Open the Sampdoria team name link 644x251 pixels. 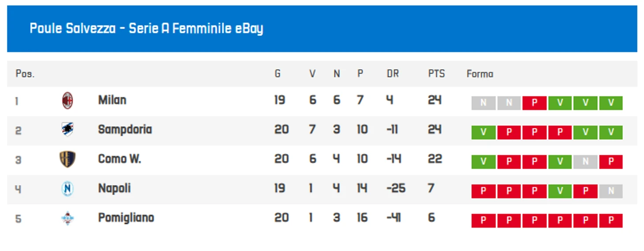tap(125, 130)
